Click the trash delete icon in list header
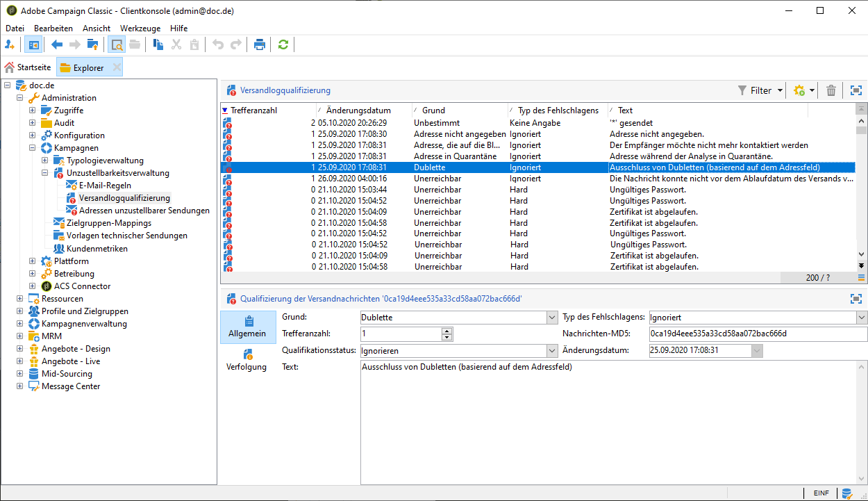868x501 pixels. [831, 90]
